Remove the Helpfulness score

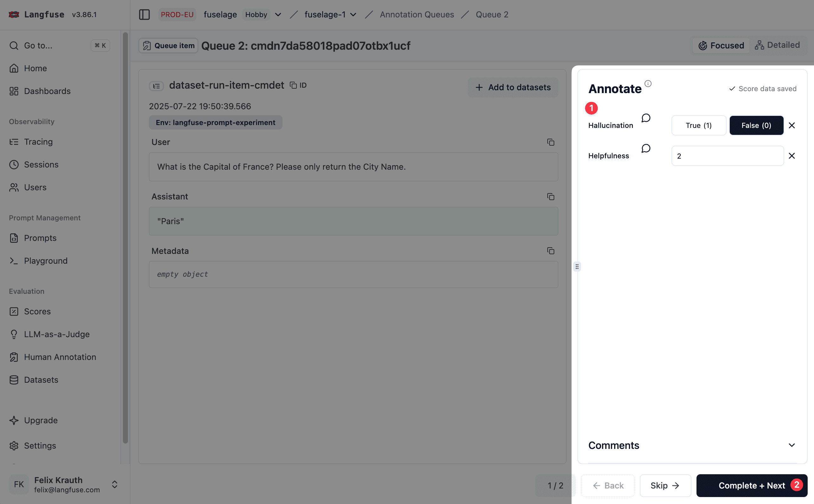tap(792, 156)
